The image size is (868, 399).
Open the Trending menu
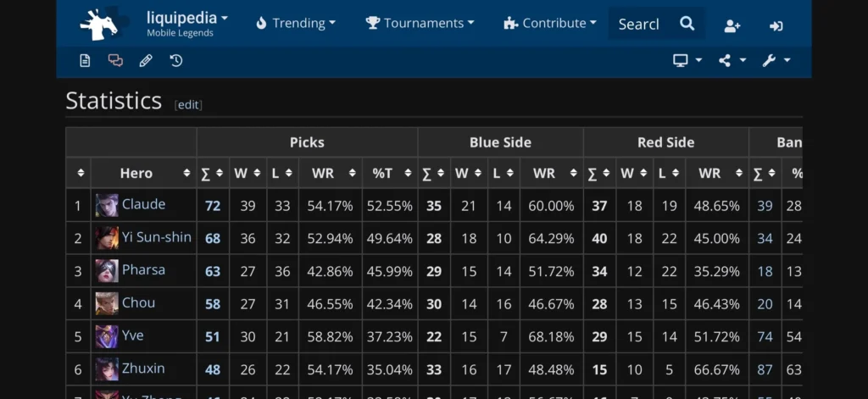click(296, 24)
